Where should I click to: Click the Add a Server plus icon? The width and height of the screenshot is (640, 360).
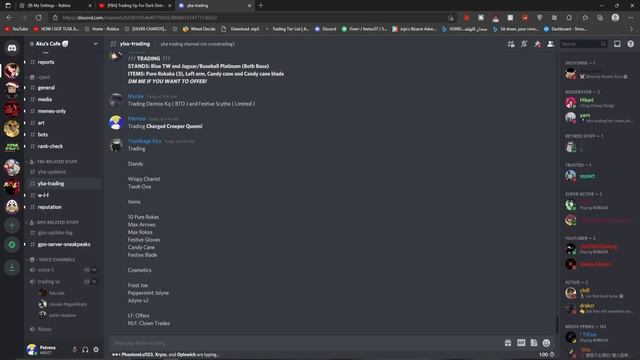pyautogui.click(x=12, y=225)
